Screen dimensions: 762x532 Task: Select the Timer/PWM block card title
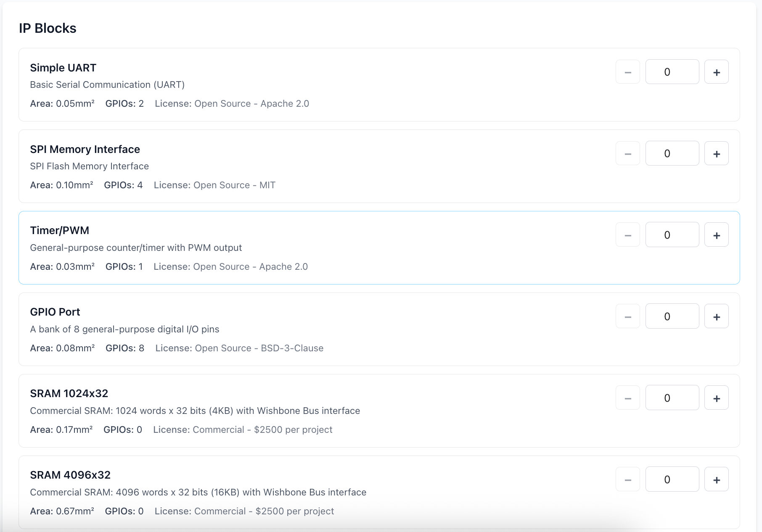pyautogui.click(x=60, y=231)
